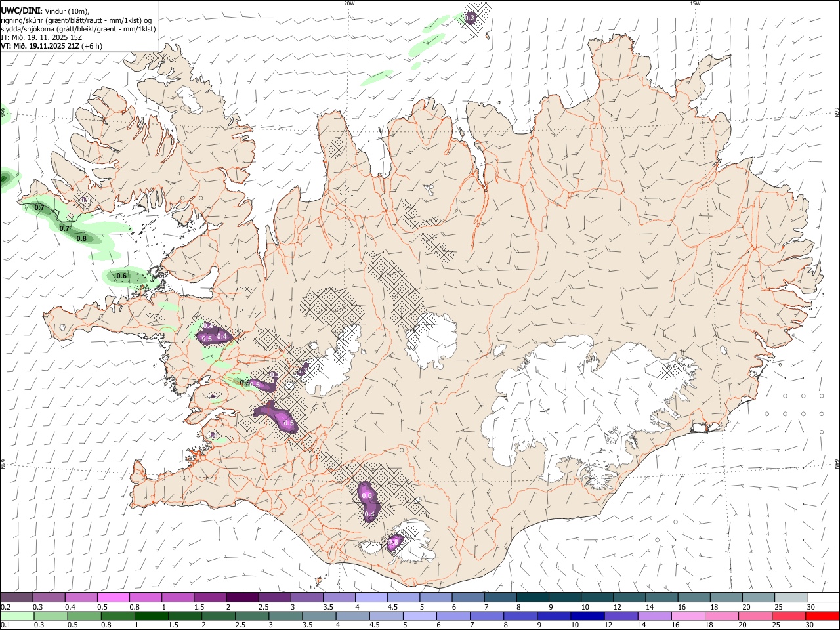Screen dimensions: 840x630
Task: Pick the coral red rain swatch between 25 and 30
Action: tap(789, 616)
